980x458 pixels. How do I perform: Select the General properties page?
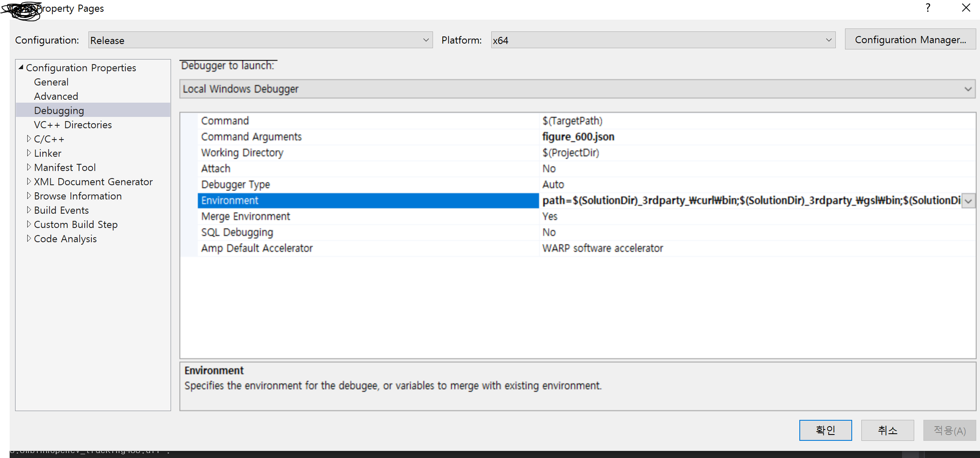pos(51,82)
